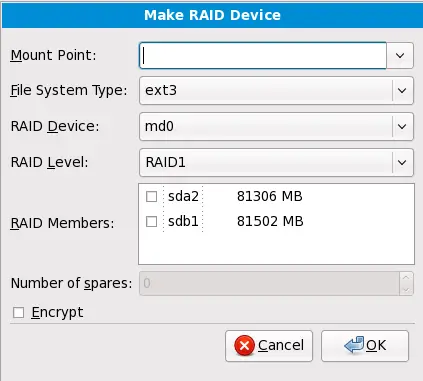Click the File System Type label

(x=69, y=90)
